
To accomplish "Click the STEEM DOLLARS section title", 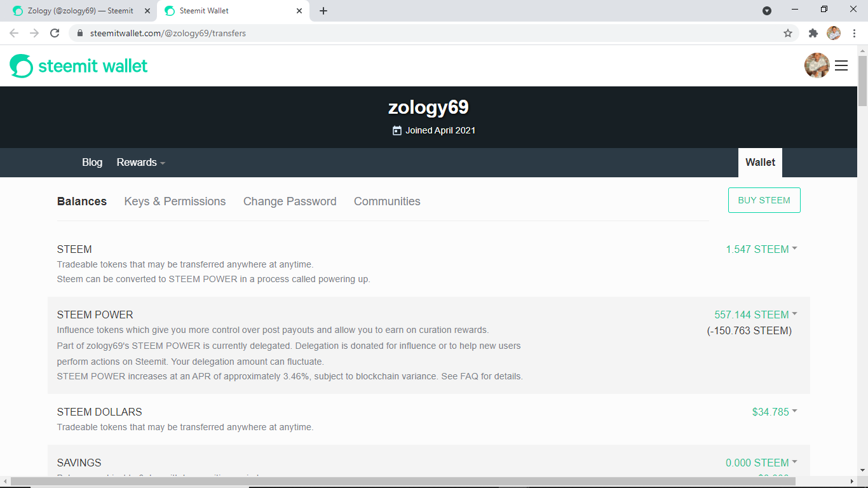I will [100, 412].
